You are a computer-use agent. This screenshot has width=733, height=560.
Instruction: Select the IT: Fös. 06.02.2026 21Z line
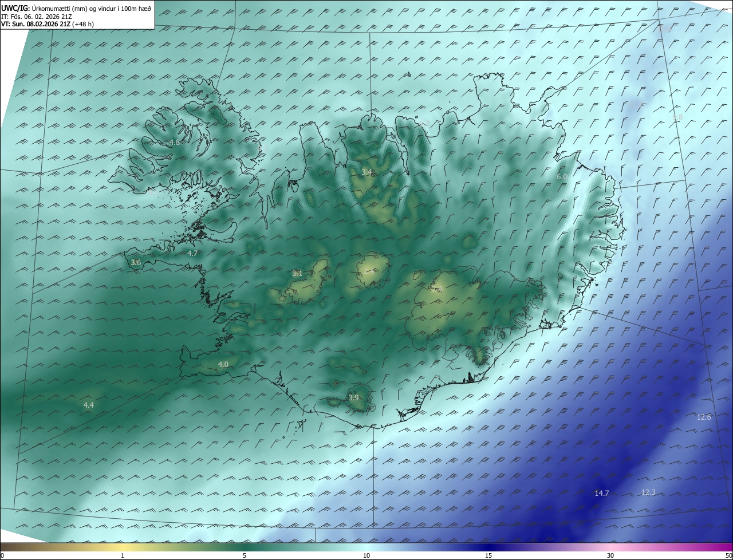coord(37,17)
